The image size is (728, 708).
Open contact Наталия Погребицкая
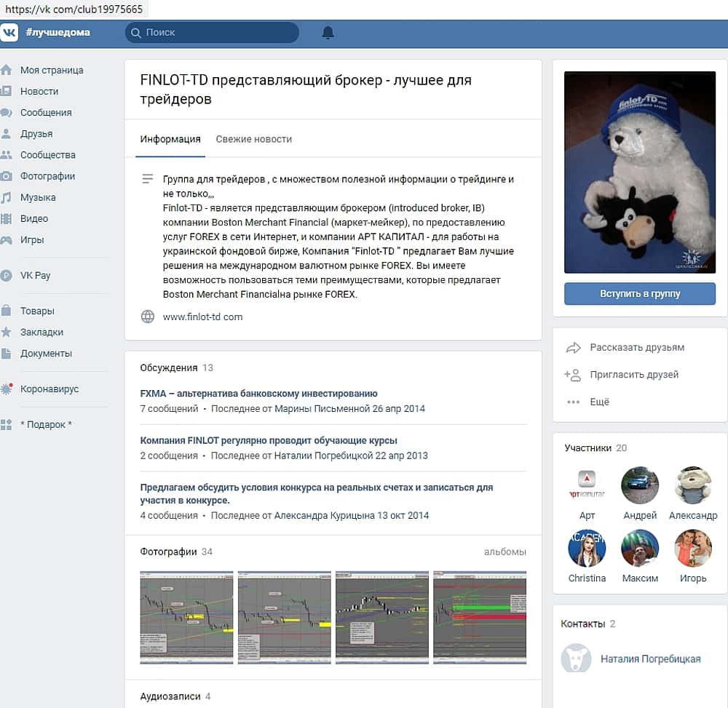pos(650,659)
